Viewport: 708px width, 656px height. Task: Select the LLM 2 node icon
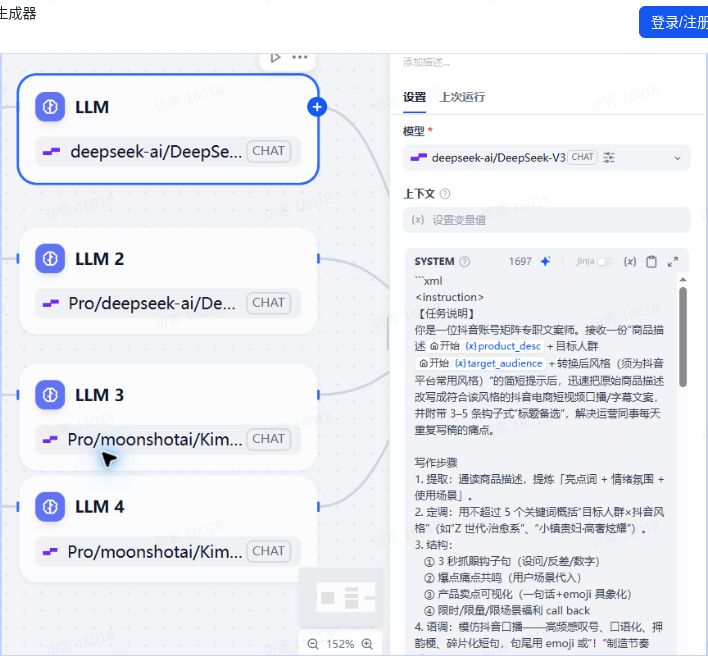tap(50, 259)
